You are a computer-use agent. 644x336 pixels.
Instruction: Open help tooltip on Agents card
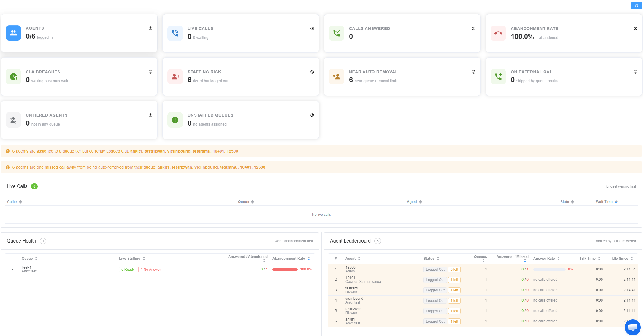pyautogui.click(x=150, y=28)
